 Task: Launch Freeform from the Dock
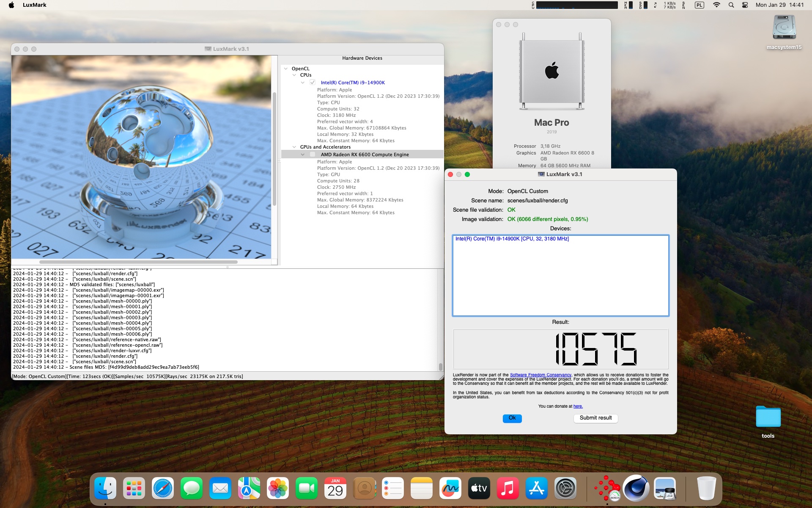450,489
